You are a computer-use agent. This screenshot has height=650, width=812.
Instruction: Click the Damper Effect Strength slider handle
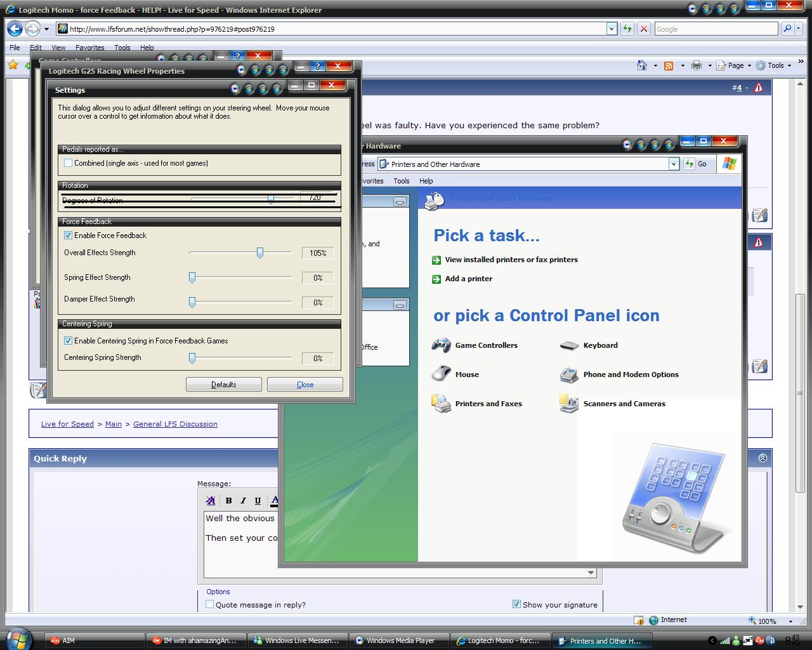(x=192, y=302)
